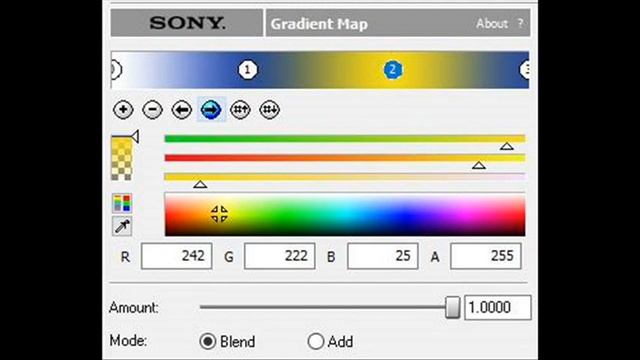
Task: Click the Sony logo banner
Action: 187,23
